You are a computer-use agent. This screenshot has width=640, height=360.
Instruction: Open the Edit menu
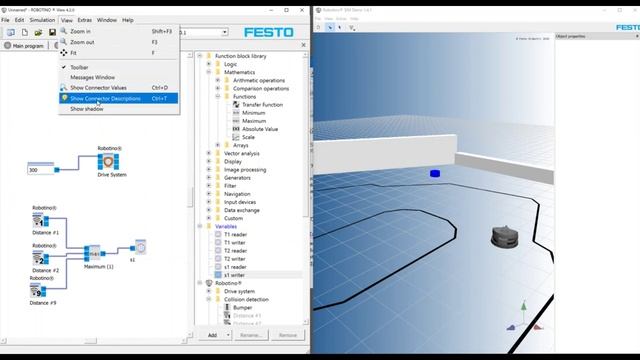(x=19, y=20)
